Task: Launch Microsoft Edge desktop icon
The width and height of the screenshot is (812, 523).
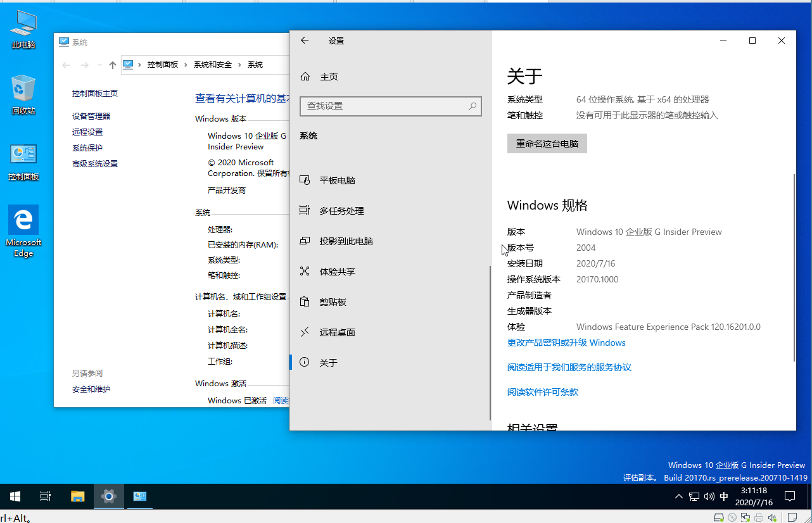Action: [x=23, y=231]
